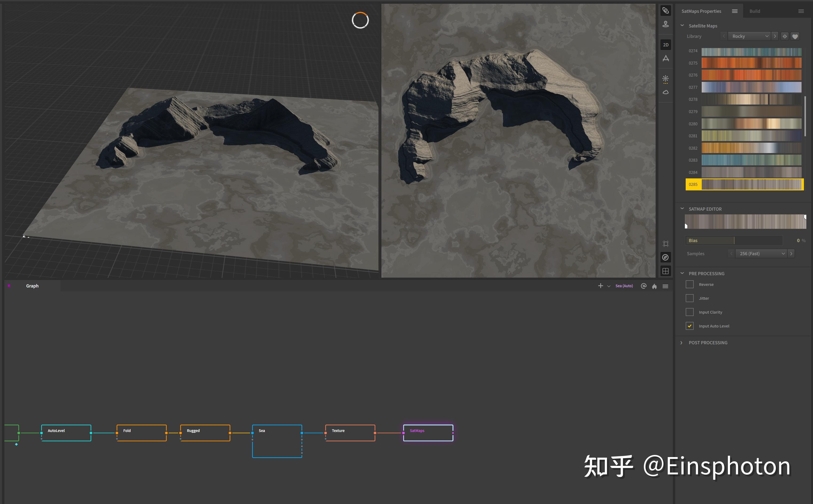This screenshot has width=813, height=504.
Task: Enable the Reverse checkbox
Action: pyautogui.click(x=690, y=284)
